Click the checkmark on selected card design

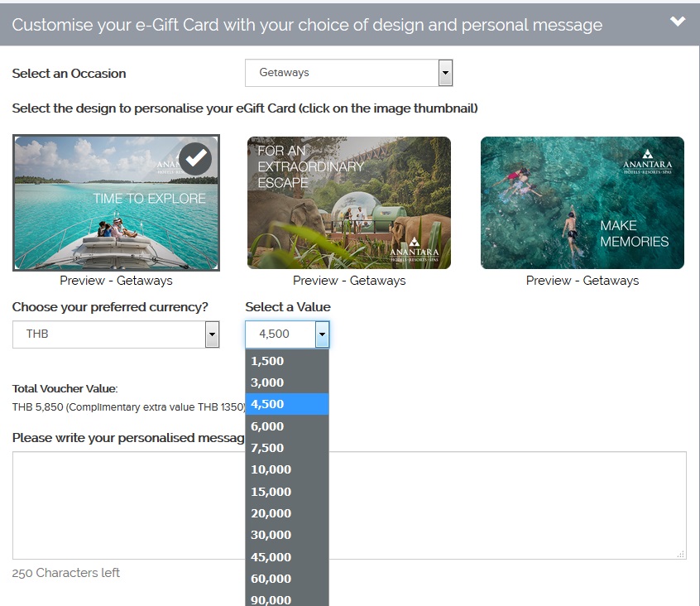pos(195,158)
